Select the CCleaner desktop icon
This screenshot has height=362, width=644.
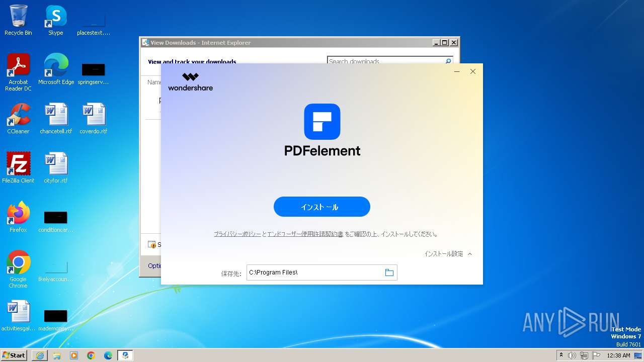(x=18, y=119)
